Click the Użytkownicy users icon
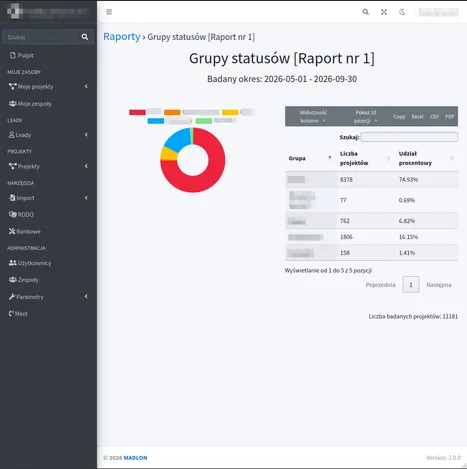The height and width of the screenshot is (469, 467). pyautogui.click(x=12, y=263)
